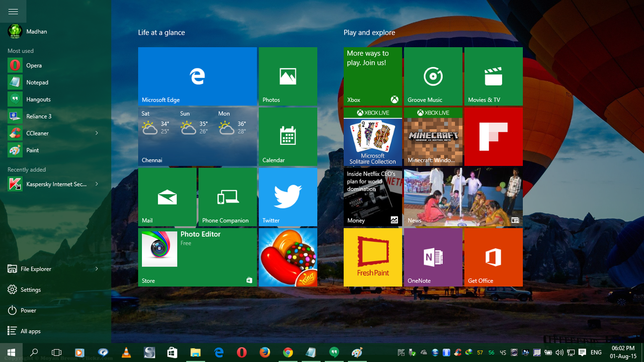Launch Microsoft Solitaire Collection tile
The width and height of the screenshot is (644, 362).
pos(373,137)
